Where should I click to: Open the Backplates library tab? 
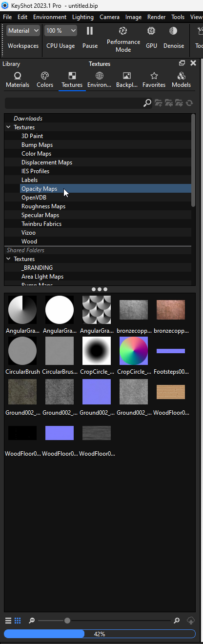pyautogui.click(x=127, y=80)
